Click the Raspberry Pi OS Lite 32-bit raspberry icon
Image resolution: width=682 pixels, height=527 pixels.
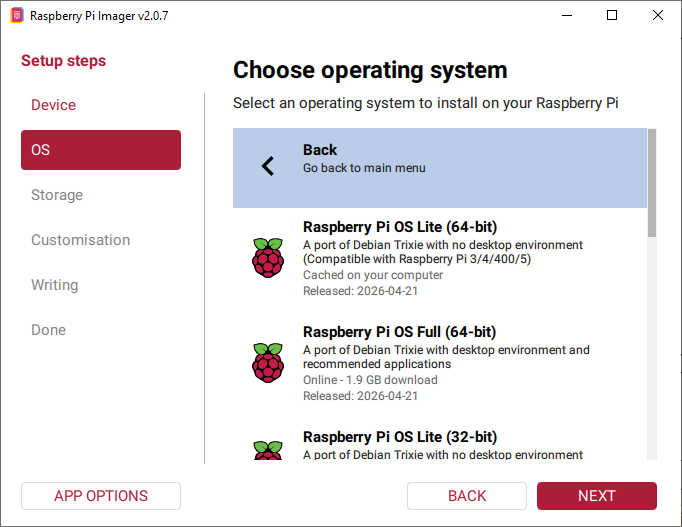pos(268,450)
